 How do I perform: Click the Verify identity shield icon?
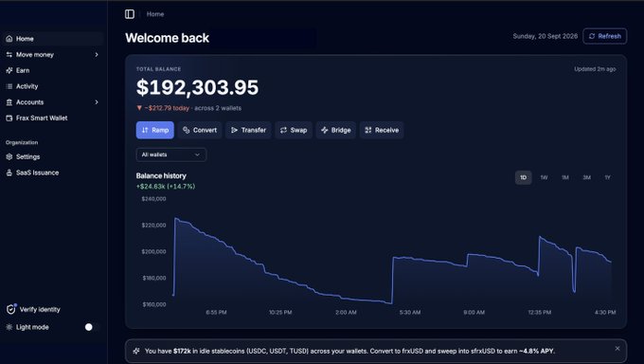click(x=11, y=309)
